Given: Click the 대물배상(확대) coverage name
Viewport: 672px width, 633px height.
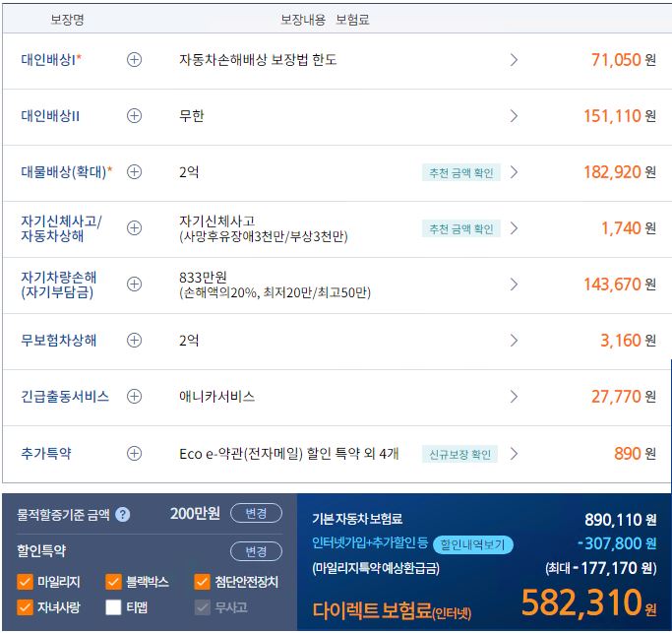Looking at the screenshot, I should pos(67,172).
